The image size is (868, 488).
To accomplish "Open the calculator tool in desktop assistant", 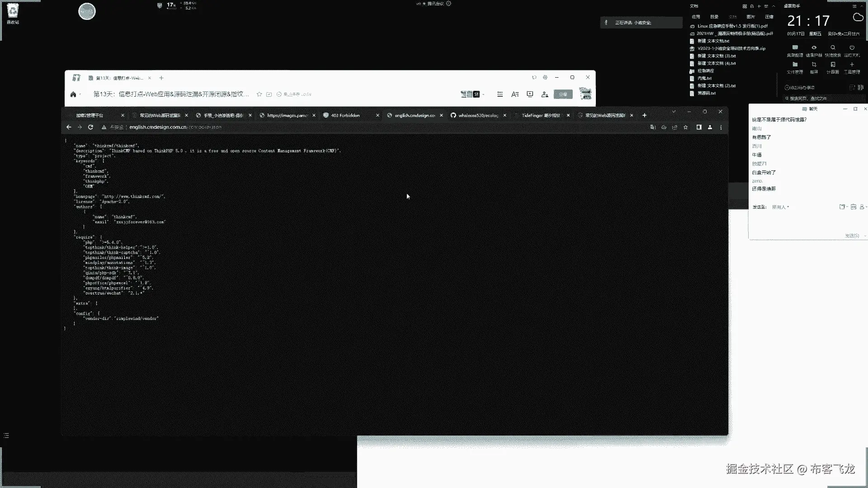I will click(833, 65).
